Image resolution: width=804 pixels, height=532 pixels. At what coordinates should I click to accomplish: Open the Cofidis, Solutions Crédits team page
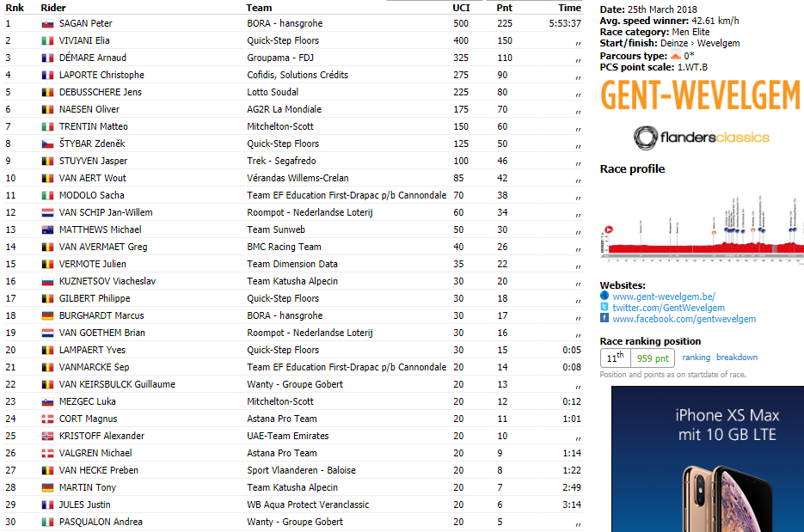298,75
